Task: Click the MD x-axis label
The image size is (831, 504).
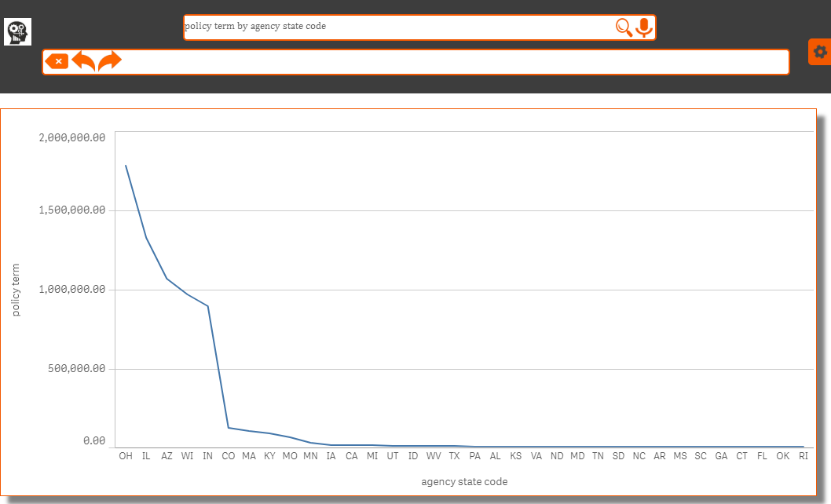Action: click(x=577, y=456)
